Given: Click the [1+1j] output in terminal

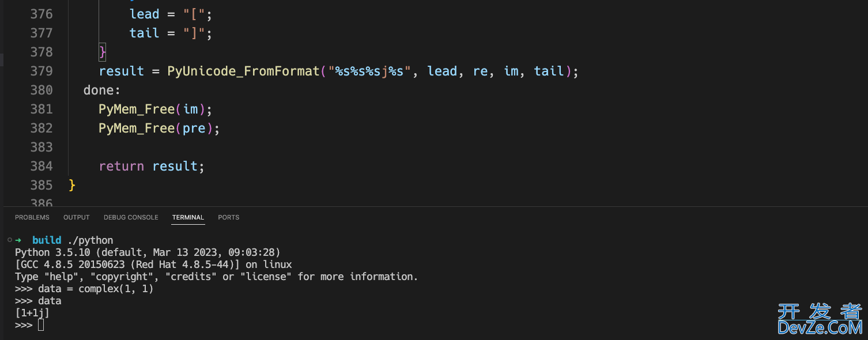Looking at the screenshot, I should tap(32, 313).
